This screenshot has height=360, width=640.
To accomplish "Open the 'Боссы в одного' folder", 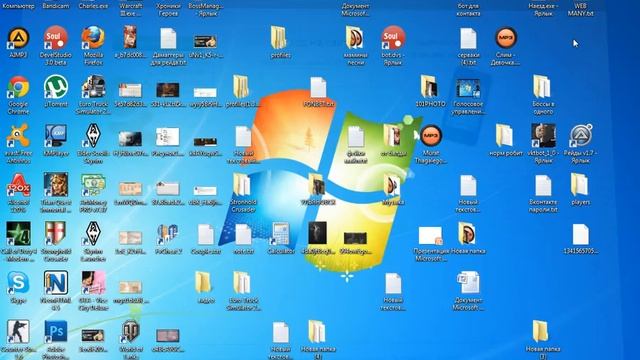I will pyautogui.click(x=542, y=87).
